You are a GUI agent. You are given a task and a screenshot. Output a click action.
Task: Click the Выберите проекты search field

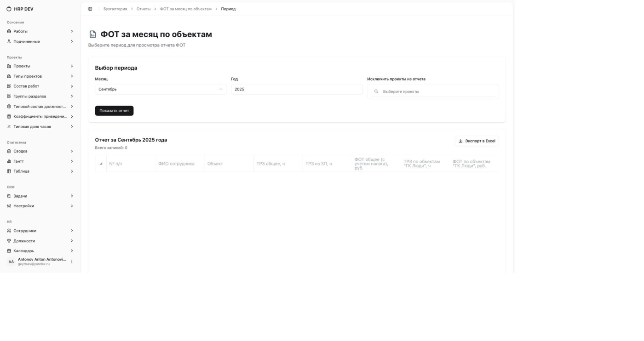click(x=433, y=91)
